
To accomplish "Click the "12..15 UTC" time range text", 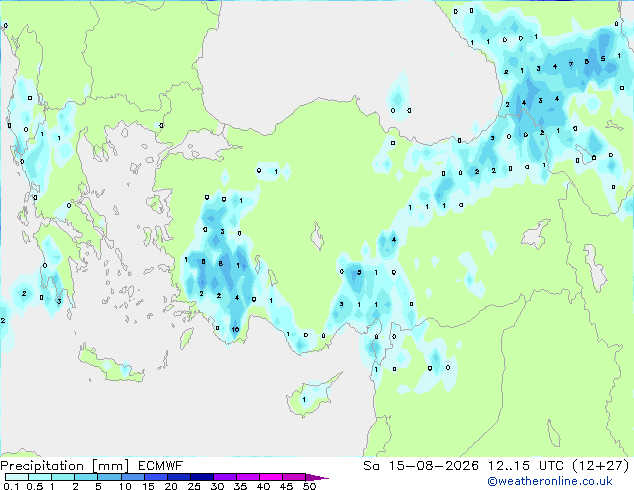I will 525,466.
